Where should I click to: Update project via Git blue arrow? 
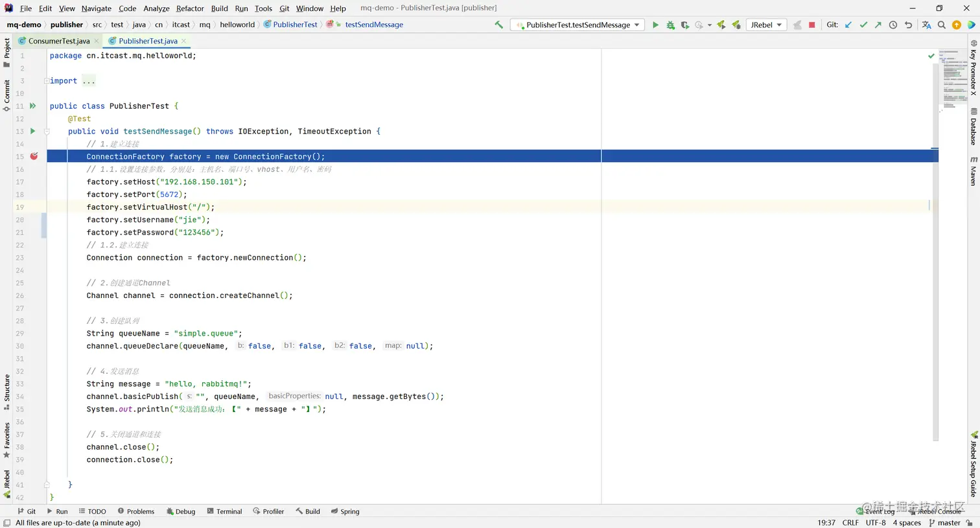click(848, 25)
